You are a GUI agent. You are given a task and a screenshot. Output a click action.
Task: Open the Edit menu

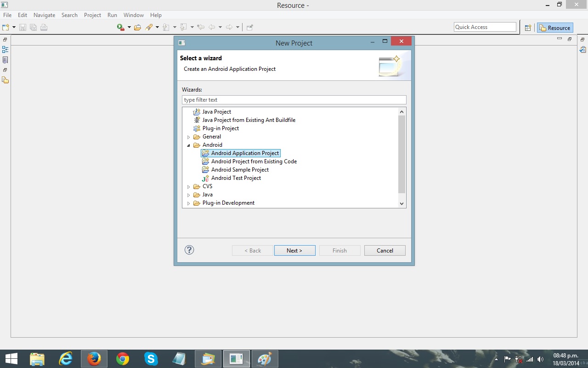click(x=23, y=15)
